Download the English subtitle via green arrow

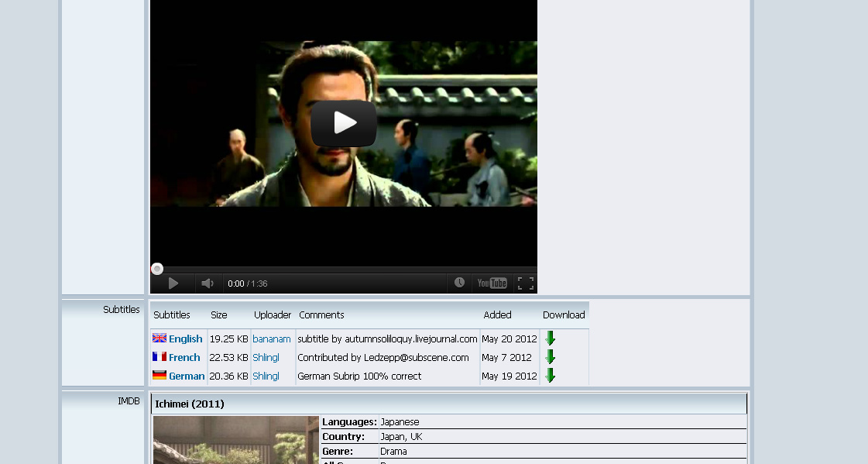coord(551,339)
